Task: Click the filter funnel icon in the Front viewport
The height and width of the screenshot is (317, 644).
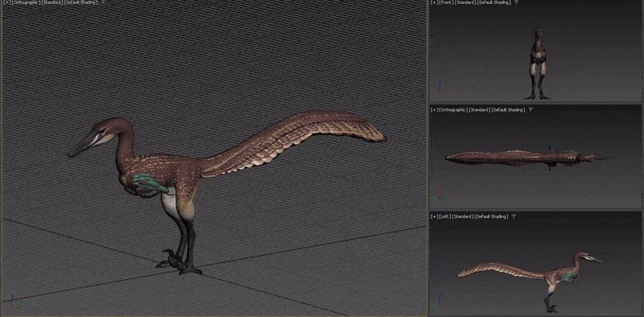Action: (516, 2)
